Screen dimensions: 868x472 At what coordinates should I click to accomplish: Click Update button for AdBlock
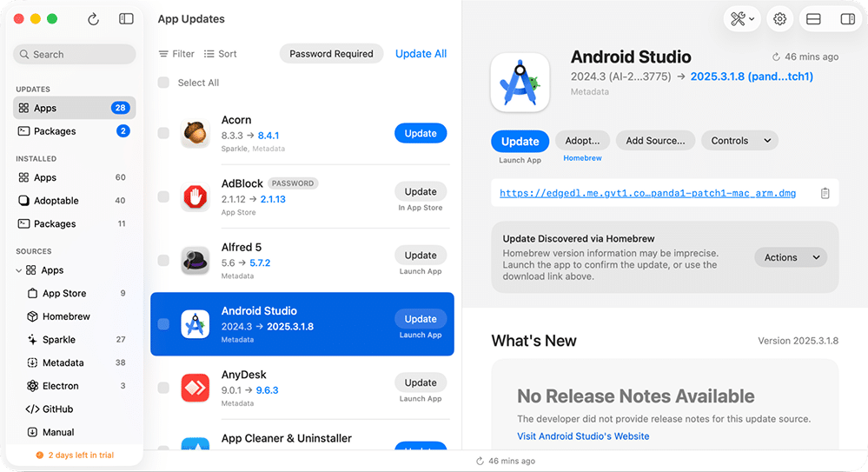(421, 192)
